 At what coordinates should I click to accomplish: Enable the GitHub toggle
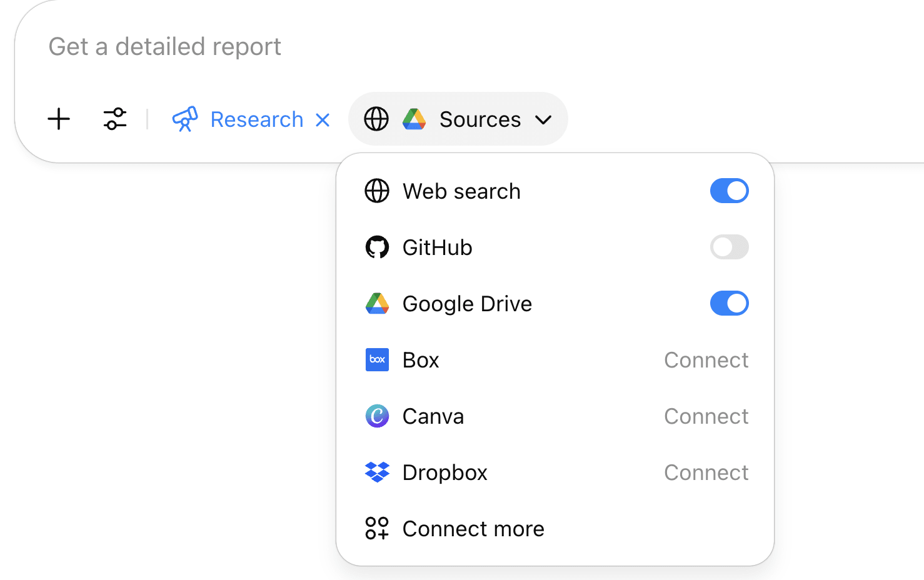729,247
